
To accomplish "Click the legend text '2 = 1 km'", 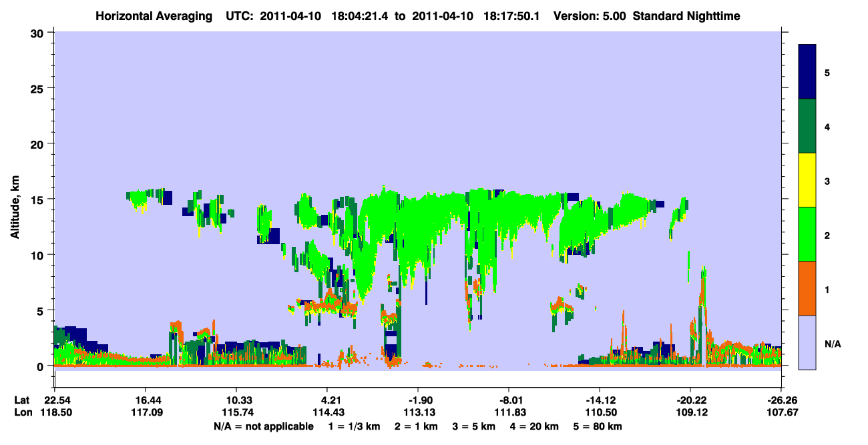I will (417, 426).
